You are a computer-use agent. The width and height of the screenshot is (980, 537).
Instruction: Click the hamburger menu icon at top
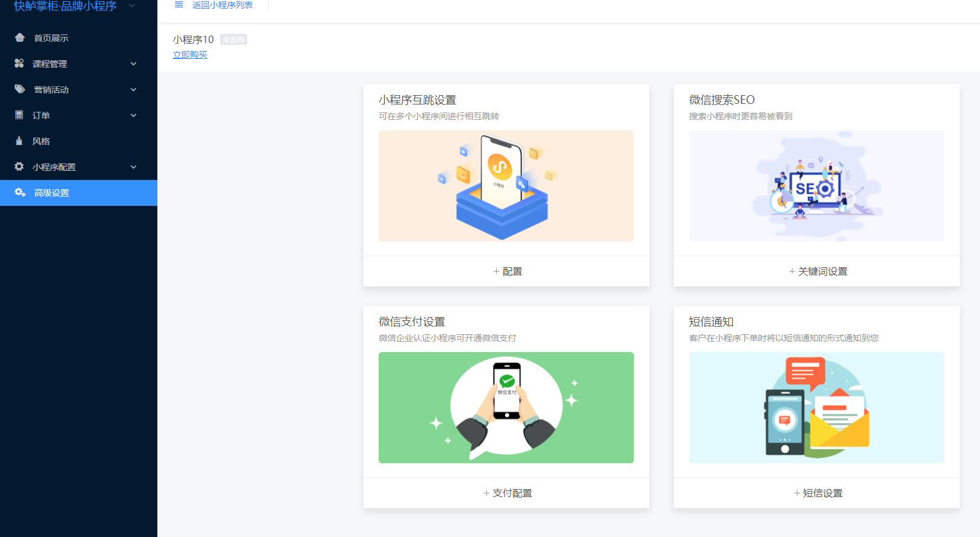pos(179,5)
